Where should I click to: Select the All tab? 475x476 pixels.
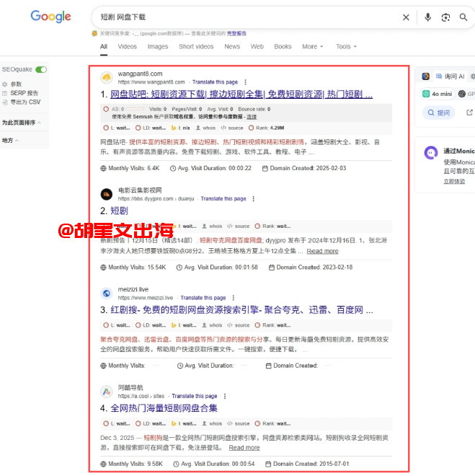(x=104, y=46)
